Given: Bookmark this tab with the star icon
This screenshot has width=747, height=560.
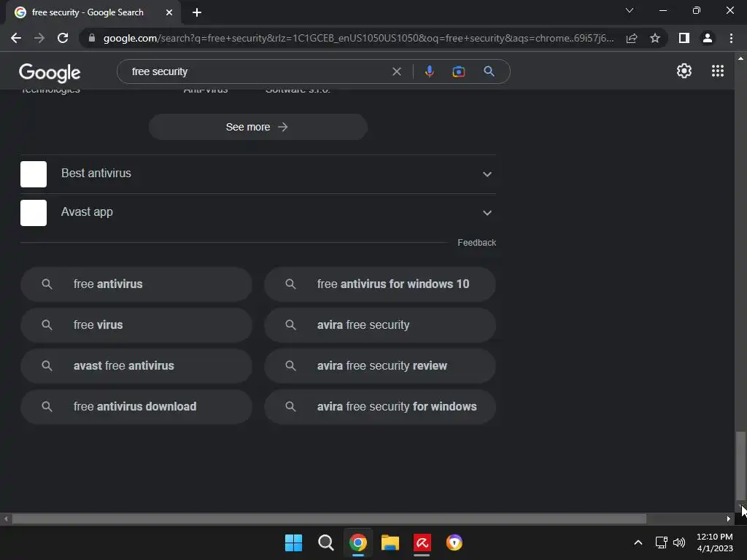Looking at the screenshot, I should (655, 38).
